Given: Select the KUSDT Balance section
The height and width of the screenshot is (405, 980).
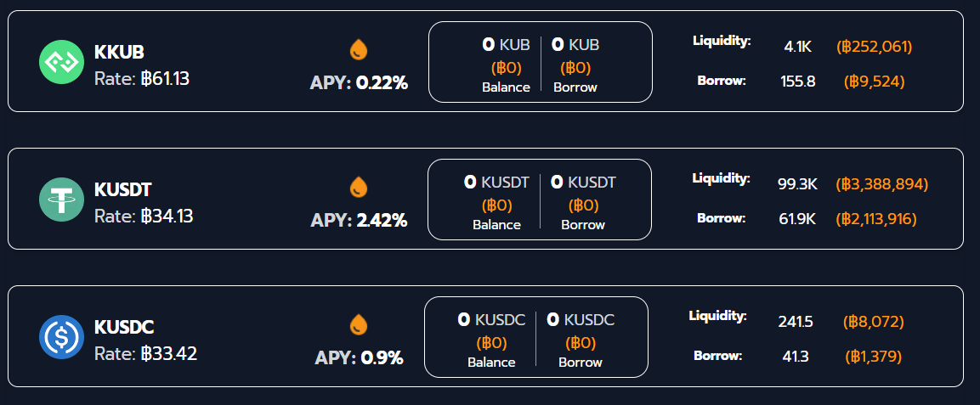Looking at the screenshot, I should [496, 202].
